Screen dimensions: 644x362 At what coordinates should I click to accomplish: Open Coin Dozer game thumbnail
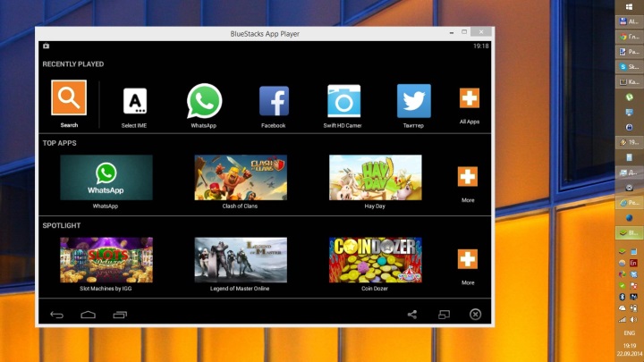376,260
